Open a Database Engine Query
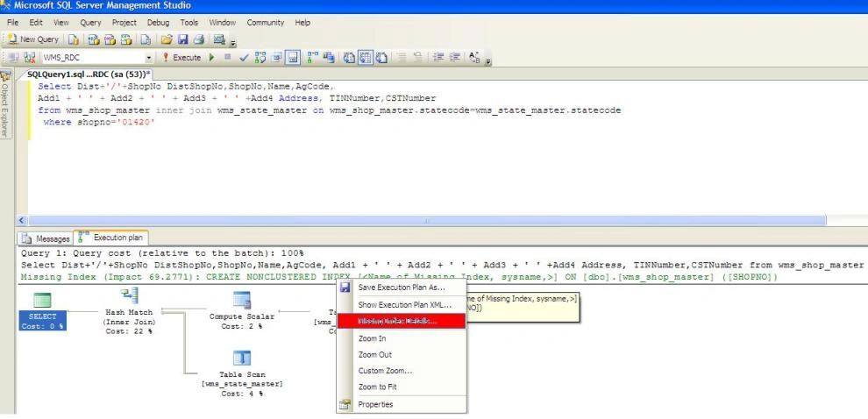Viewport: 868px width, 419px height. coord(73,39)
